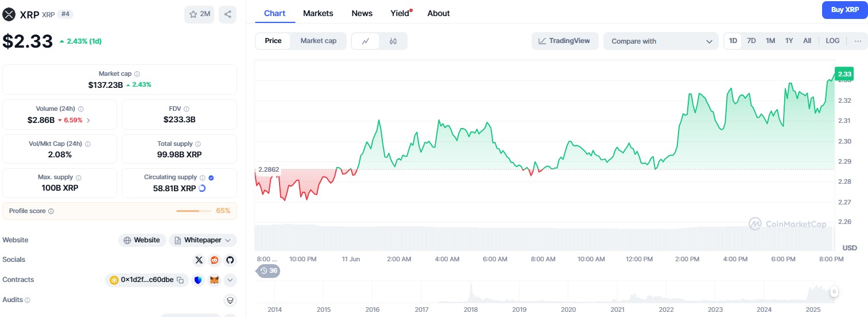Screen dimensions: 868x317
Task: Open the GitHub social link
Action: pyautogui.click(x=230, y=260)
